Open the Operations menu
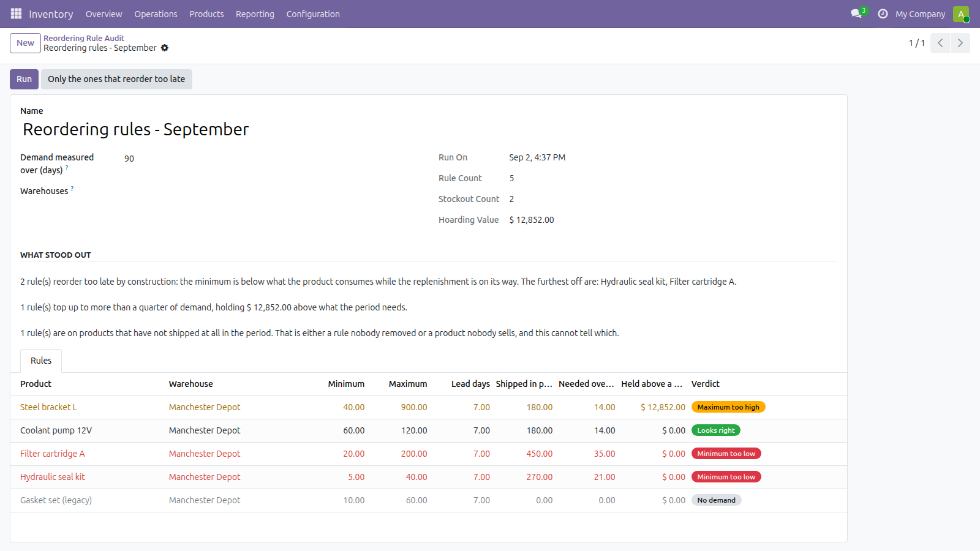 coord(156,13)
